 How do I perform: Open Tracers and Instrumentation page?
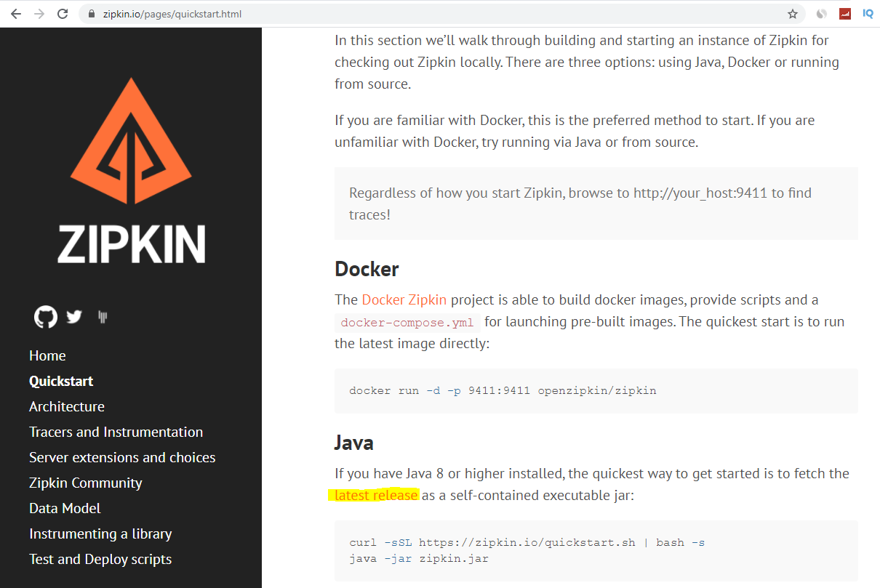[116, 432]
